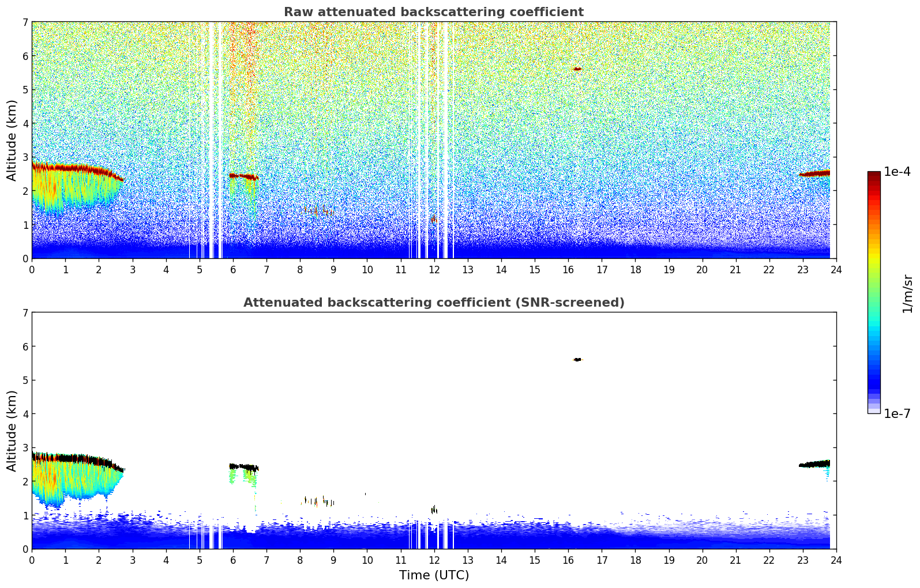Select the 5.6 km cloud spot in the SNR-screened plot
Viewport: 920px width, 588px height.
(x=577, y=360)
